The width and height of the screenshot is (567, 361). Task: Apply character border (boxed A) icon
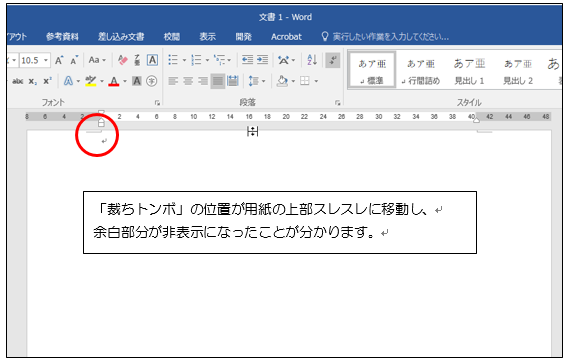coord(152,60)
